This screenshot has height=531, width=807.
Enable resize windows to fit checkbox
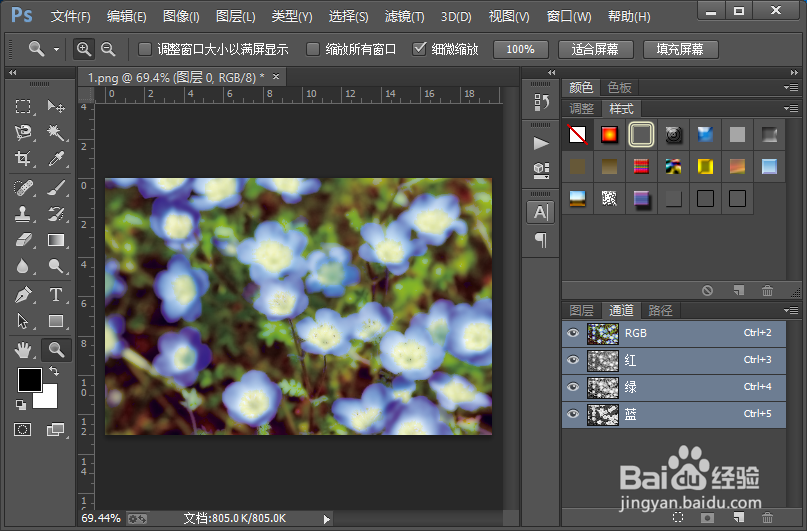click(x=145, y=49)
